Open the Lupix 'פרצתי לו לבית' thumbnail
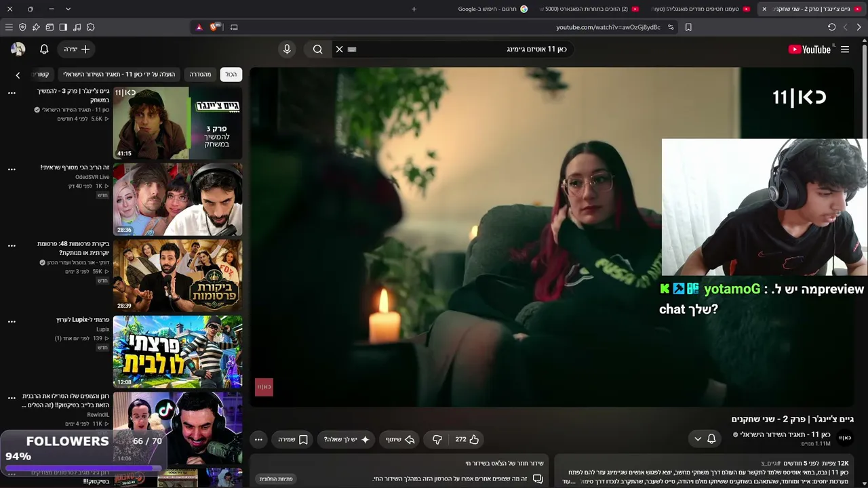Screen dimensions: 868x488 tap(178, 352)
